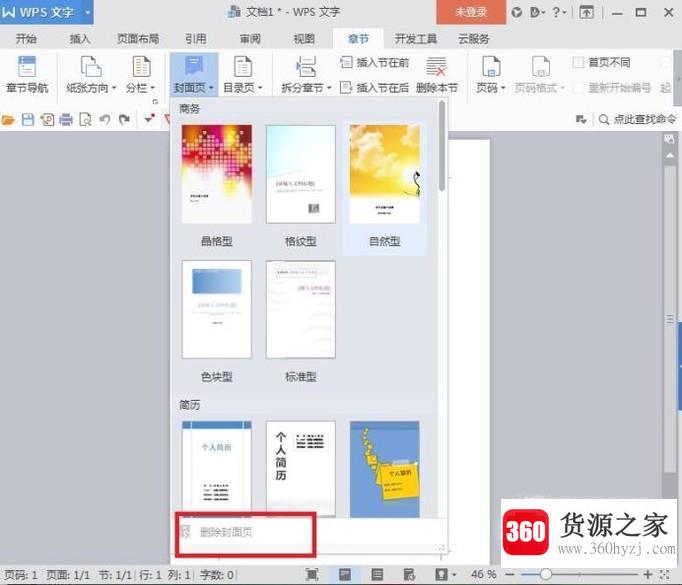Click the zoom slider handle

pos(545,575)
